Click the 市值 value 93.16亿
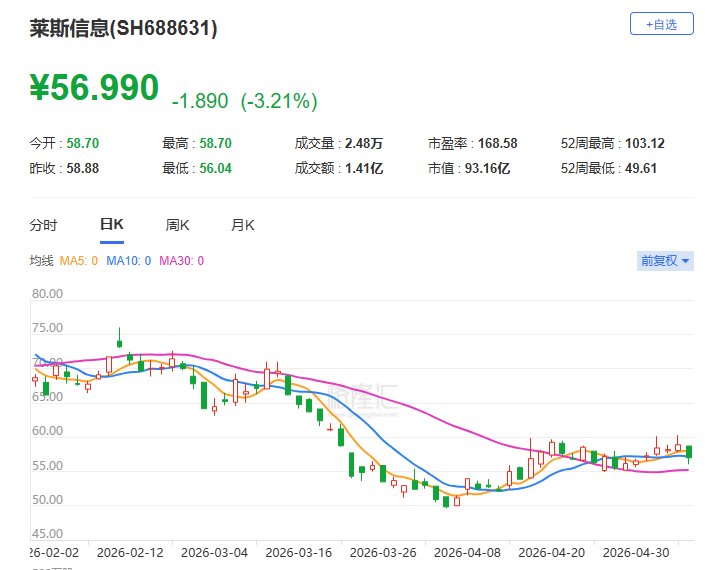 click(x=487, y=169)
